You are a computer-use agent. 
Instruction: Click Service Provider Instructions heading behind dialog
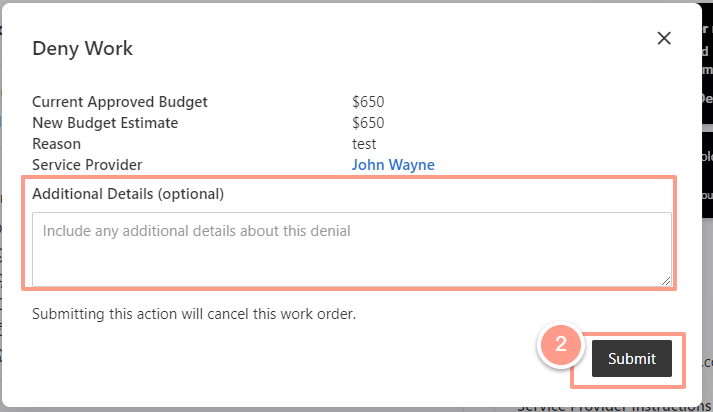(x=614, y=408)
